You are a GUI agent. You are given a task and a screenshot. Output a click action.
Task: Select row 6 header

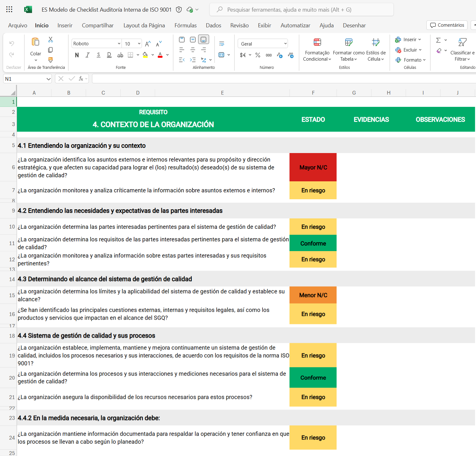pyautogui.click(x=8, y=167)
